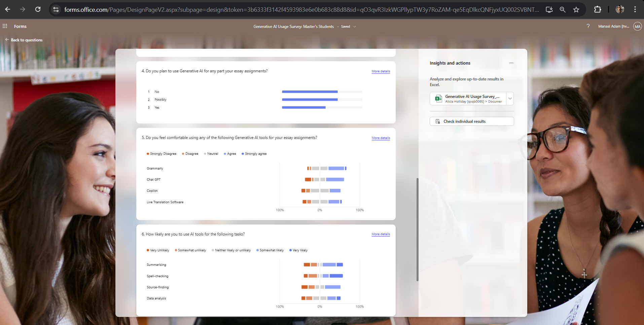Click the Excel workbook file icon

click(438, 99)
